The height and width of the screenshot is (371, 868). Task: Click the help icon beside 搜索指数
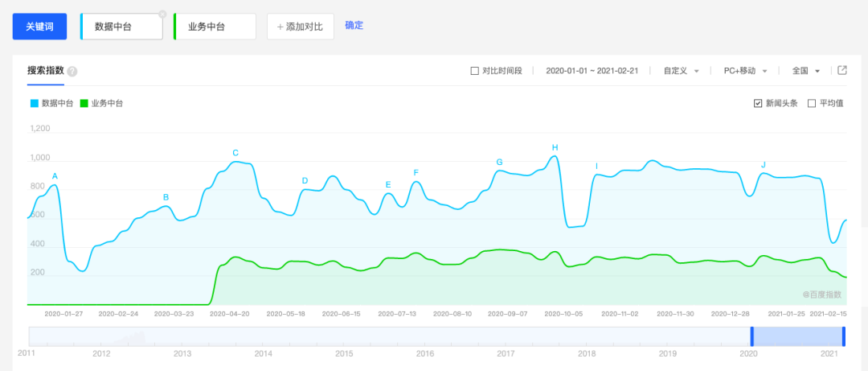[72, 72]
